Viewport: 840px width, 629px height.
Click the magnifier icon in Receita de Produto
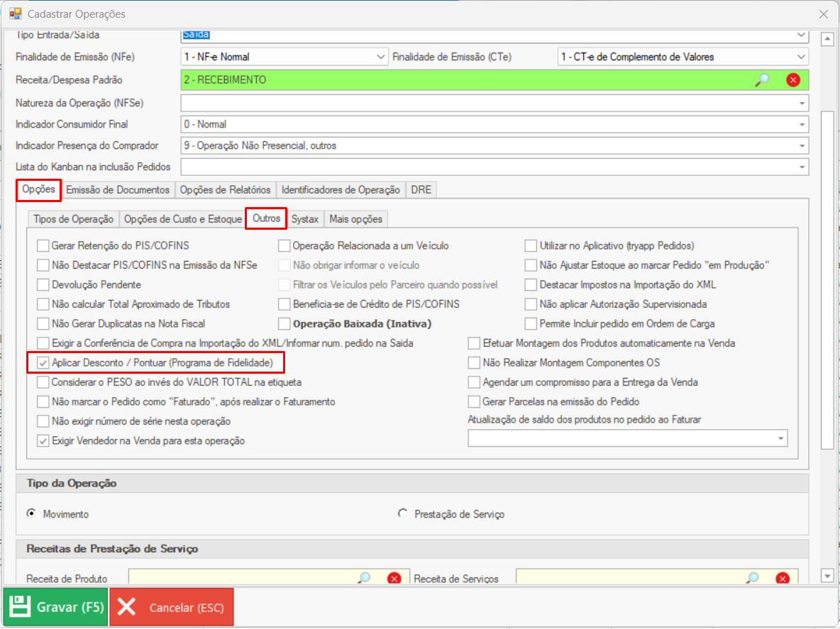pyautogui.click(x=364, y=578)
